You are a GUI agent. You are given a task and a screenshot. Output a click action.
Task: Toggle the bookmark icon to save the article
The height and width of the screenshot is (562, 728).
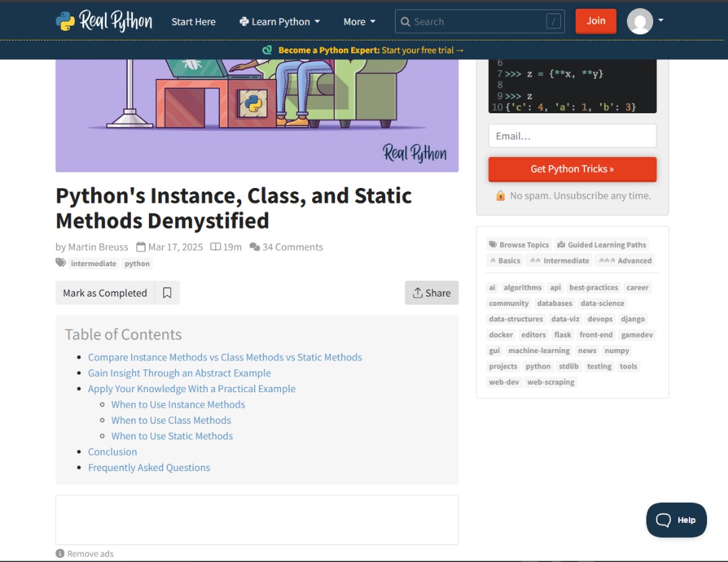167,292
